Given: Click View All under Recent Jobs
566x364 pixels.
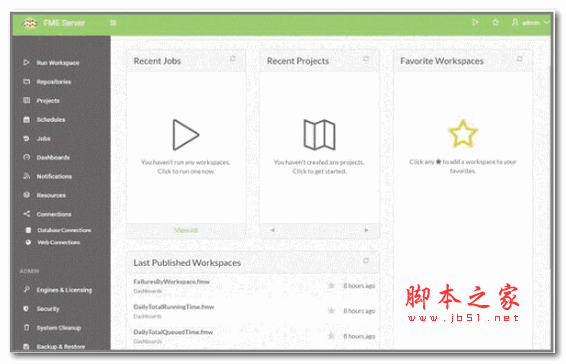Looking at the screenshot, I should [186, 230].
